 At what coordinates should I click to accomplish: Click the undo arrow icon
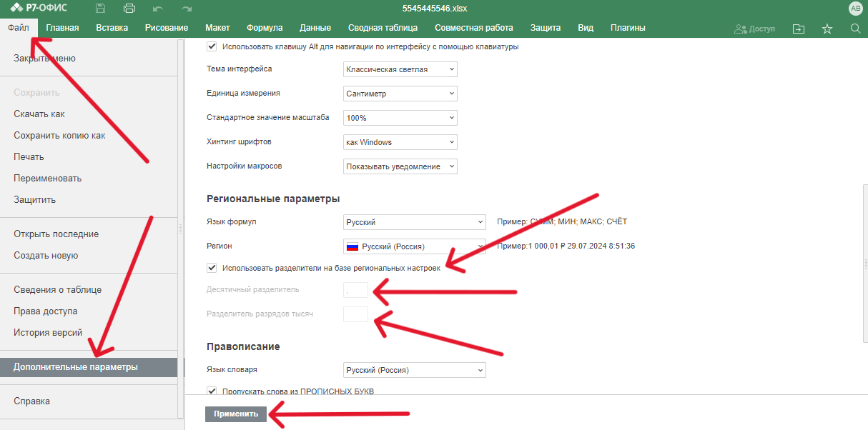[x=158, y=9]
